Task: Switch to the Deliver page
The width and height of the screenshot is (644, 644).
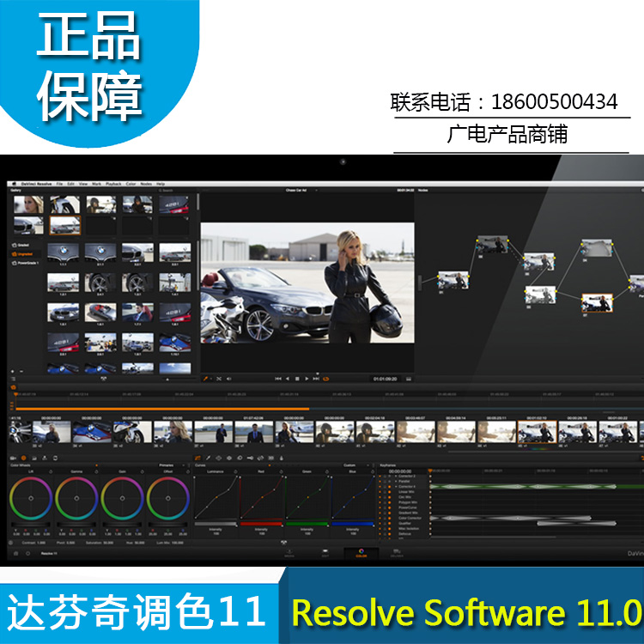Action: 397,553
